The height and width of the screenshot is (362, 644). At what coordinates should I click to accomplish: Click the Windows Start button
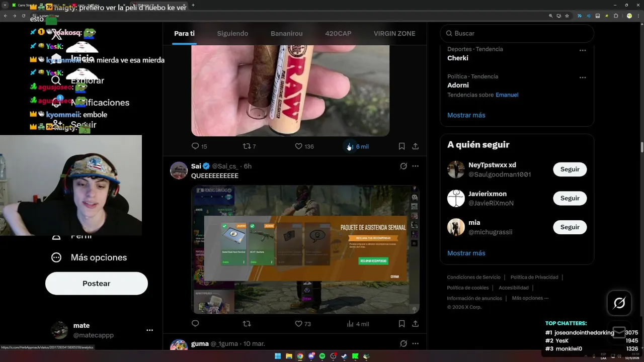tap(278, 356)
